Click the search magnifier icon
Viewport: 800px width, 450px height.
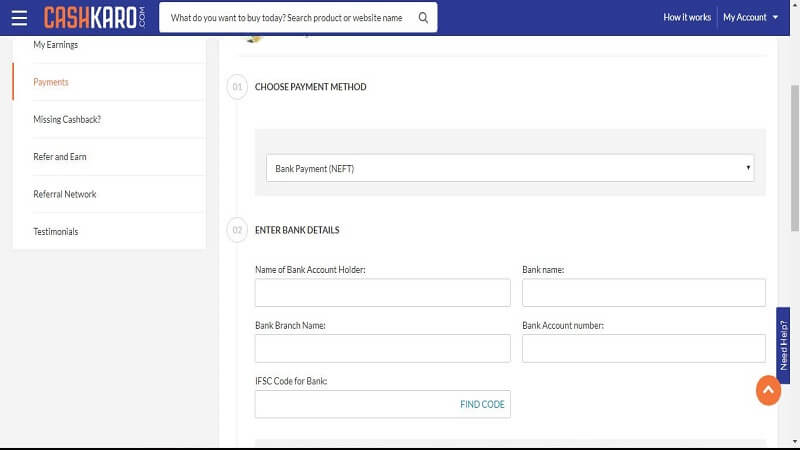pyautogui.click(x=423, y=17)
